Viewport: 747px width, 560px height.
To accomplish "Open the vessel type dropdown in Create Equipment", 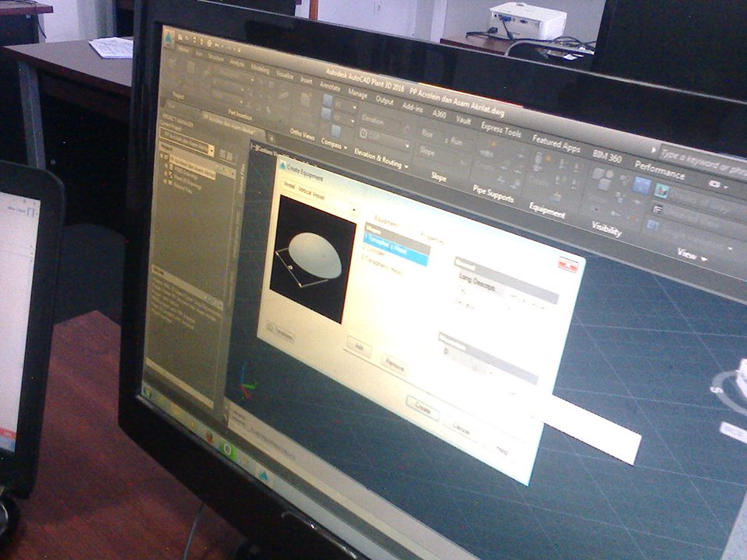I will click(x=353, y=208).
